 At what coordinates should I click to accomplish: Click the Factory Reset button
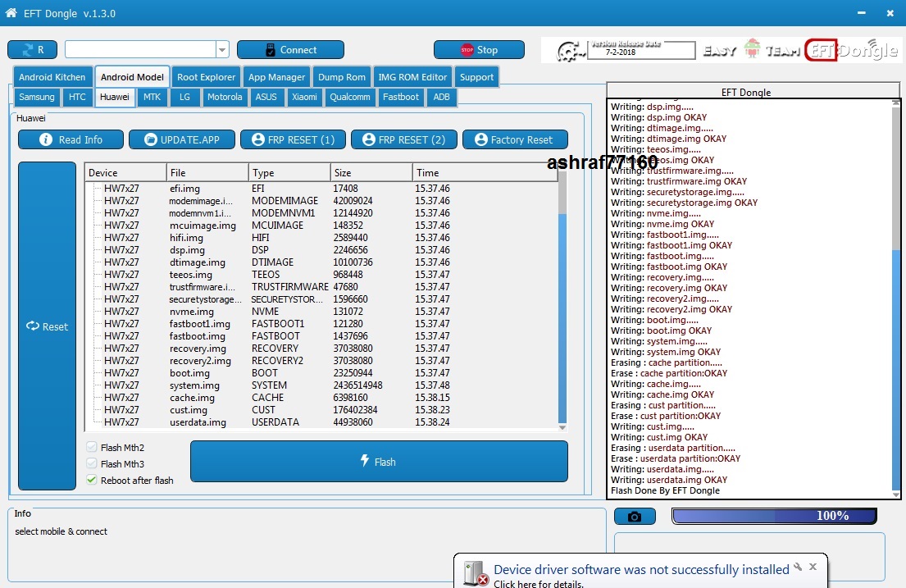(x=515, y=140)
